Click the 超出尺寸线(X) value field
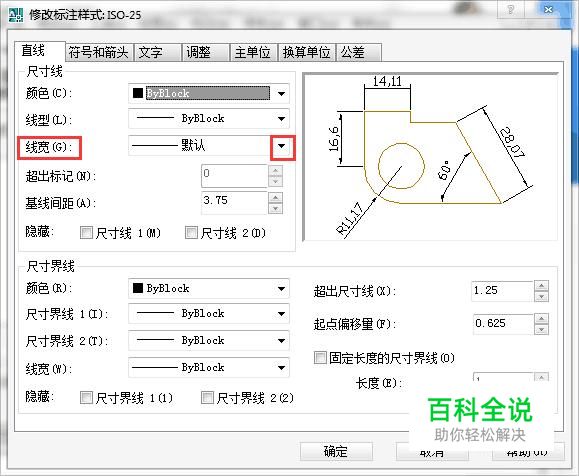579x476 pixels. click(503, 291)
